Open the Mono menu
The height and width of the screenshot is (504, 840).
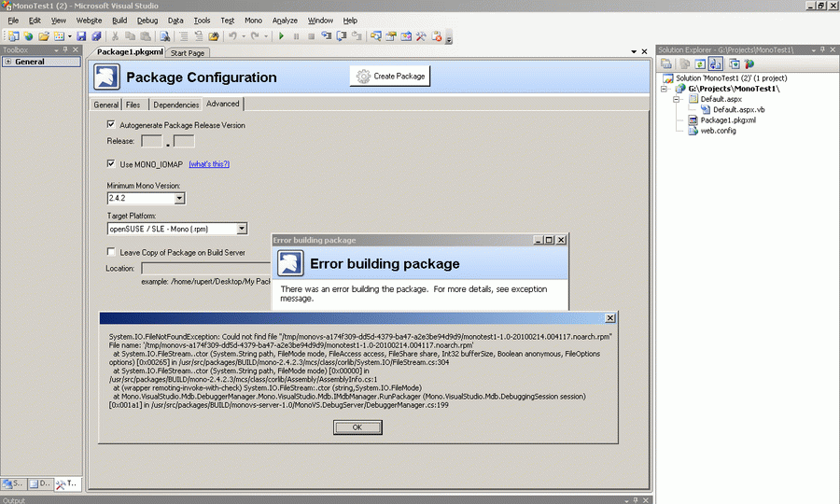(253, 21)
